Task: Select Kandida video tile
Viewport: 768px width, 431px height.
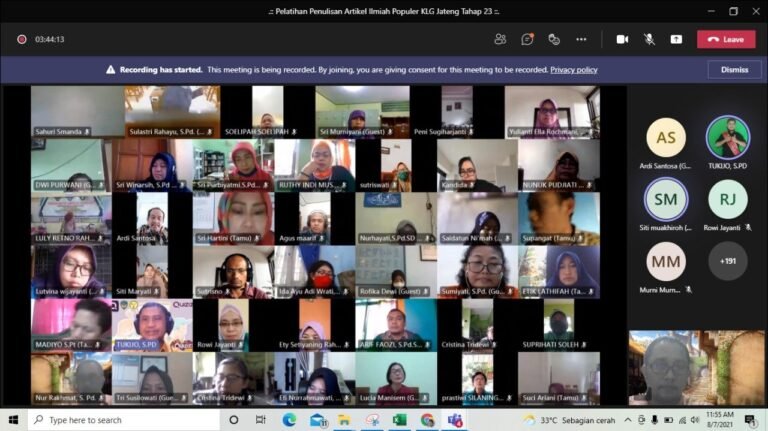Action: tap(478, 165)
